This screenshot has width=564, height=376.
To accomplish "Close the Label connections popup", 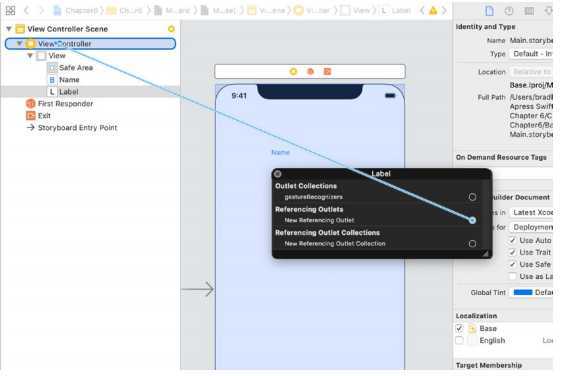I will tap(278, 174).
